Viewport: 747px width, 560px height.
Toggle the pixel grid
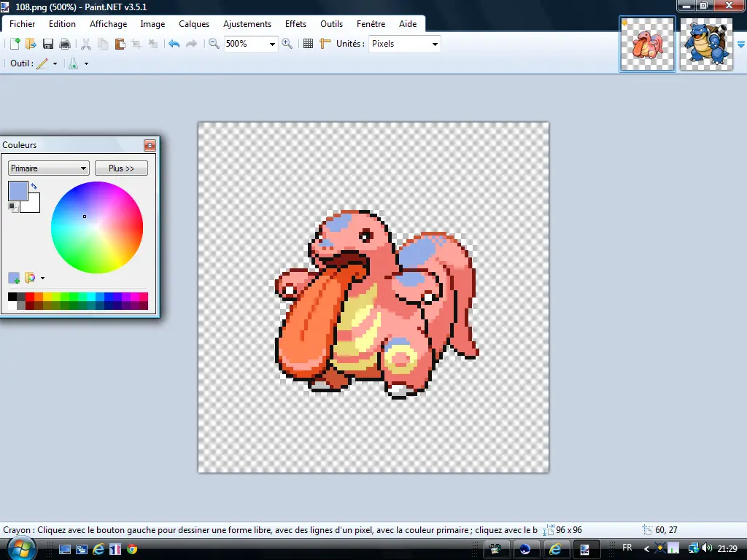tap(309, 44)
